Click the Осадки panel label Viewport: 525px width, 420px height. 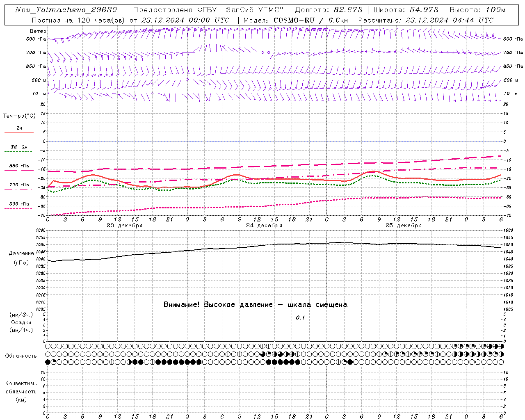[21, 322]
